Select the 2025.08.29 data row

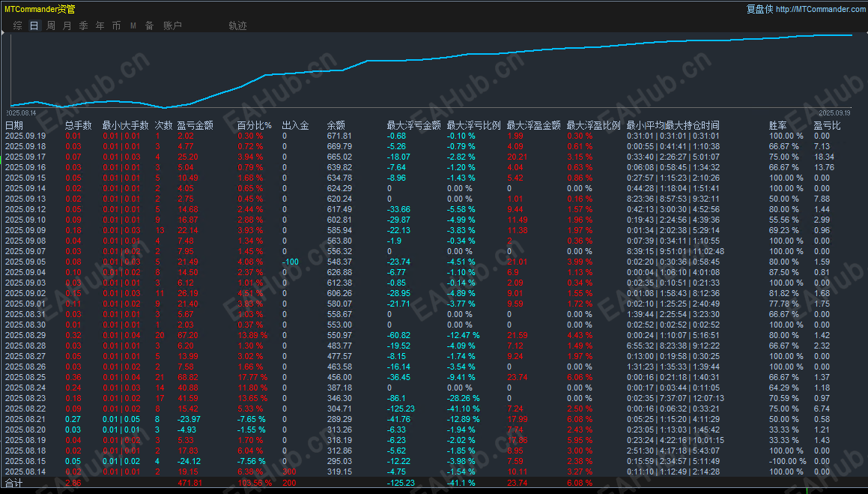tap(434, 335)
